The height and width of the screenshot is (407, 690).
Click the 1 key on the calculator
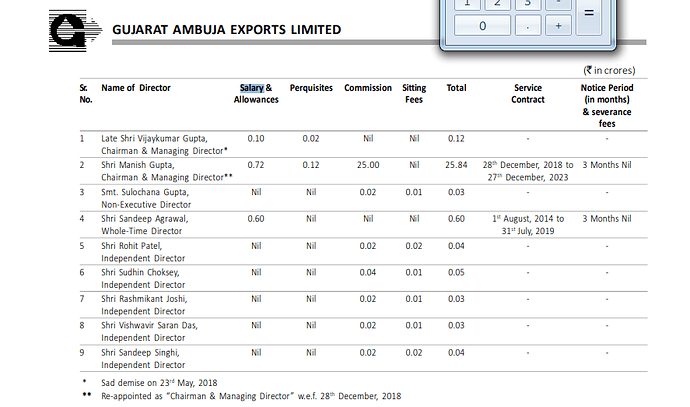(467, 4)
